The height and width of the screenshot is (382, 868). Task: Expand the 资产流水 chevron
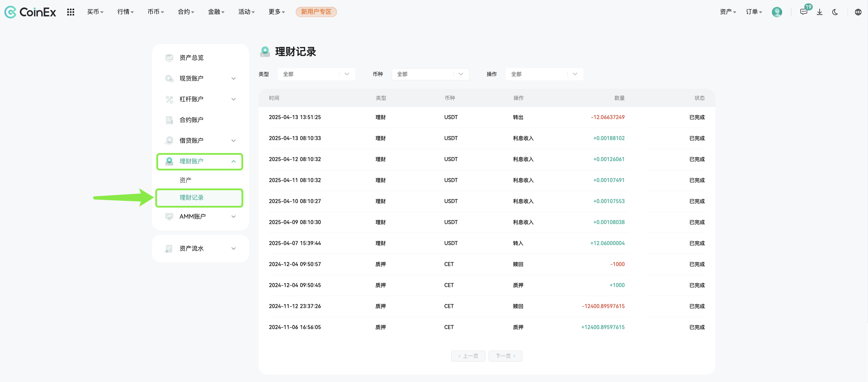click(x=234, y=248)
